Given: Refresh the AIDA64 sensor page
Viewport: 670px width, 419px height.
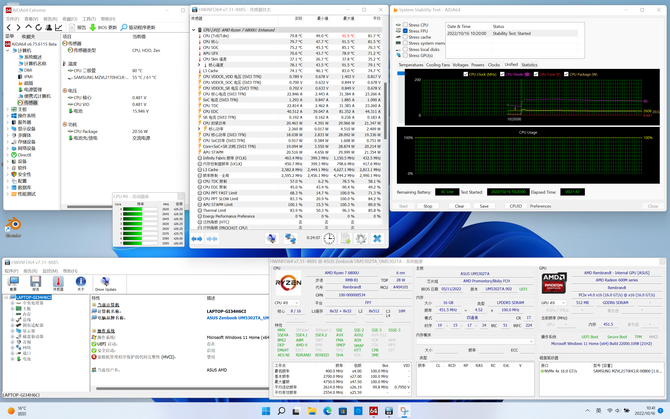Looking at the screenshot, I should 38,27.
